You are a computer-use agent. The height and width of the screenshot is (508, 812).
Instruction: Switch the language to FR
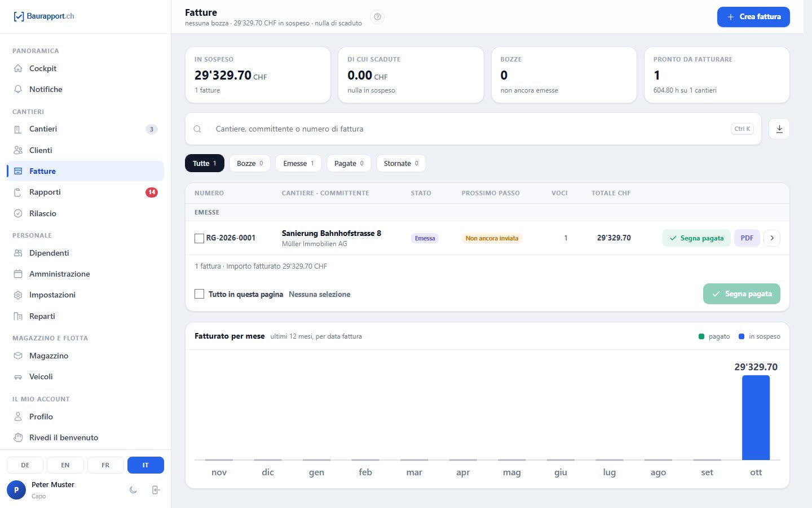(105, 465)
